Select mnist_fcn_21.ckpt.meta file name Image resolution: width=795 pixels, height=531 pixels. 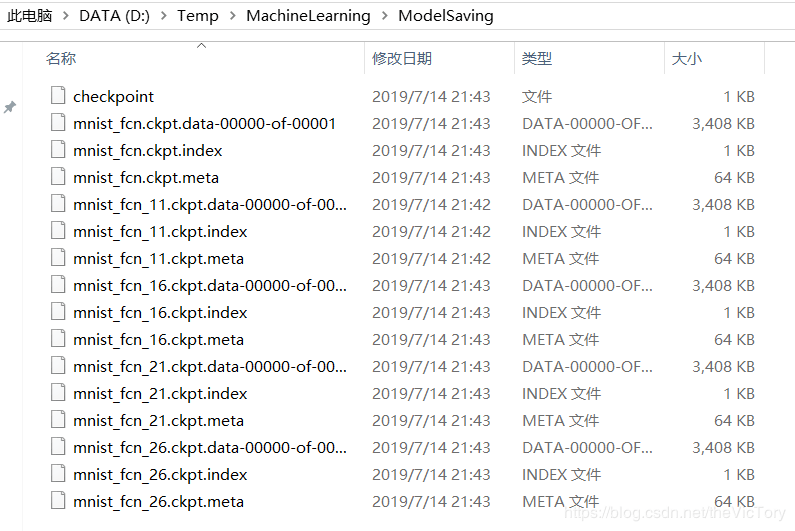tap(158, 420)
